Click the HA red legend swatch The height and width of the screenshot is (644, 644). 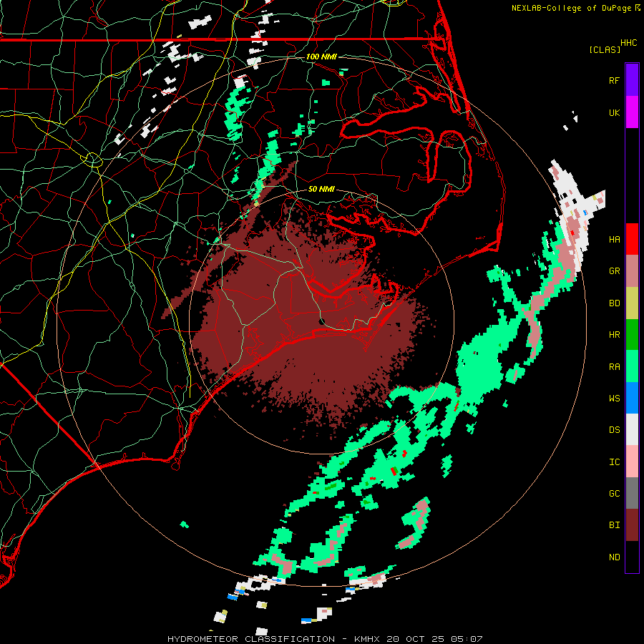pyautogui.click(x=632, y=239)
